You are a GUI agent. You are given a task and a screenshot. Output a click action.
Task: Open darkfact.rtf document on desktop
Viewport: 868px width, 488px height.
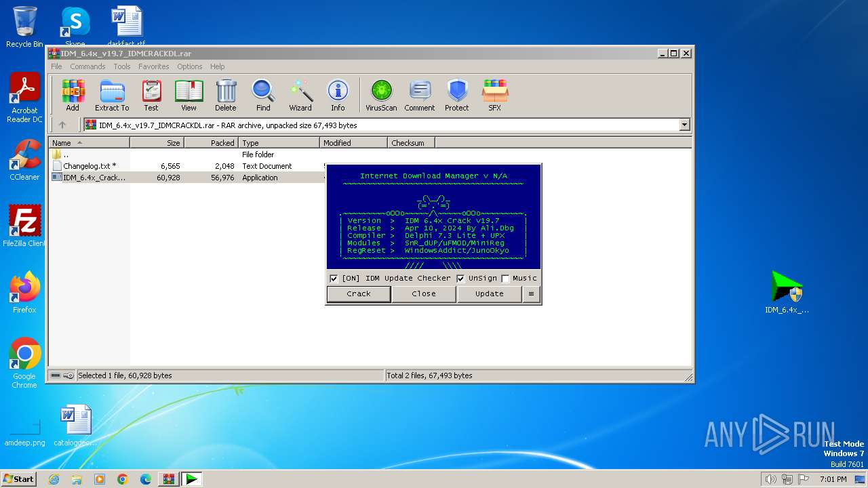[x=126, y=26]
